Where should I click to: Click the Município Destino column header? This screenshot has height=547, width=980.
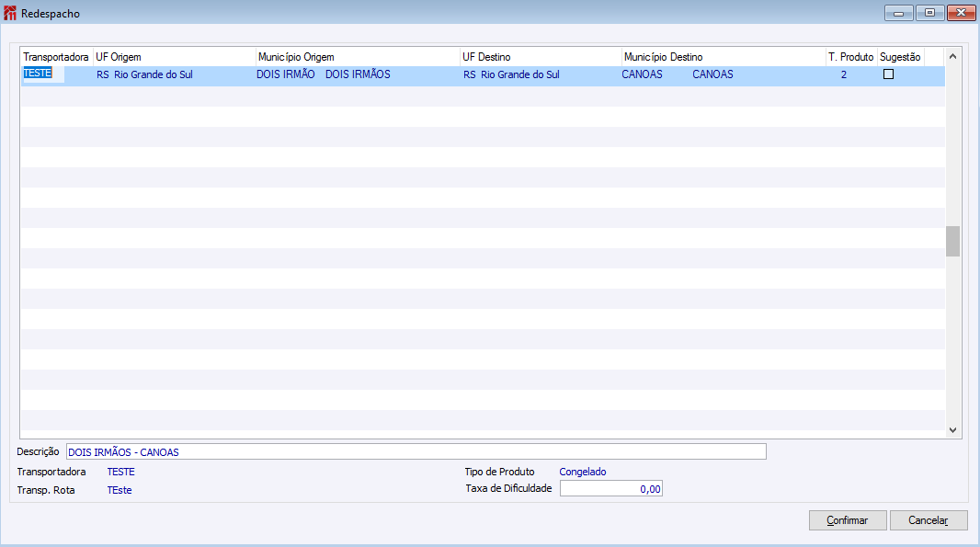[x=724, y=57]
